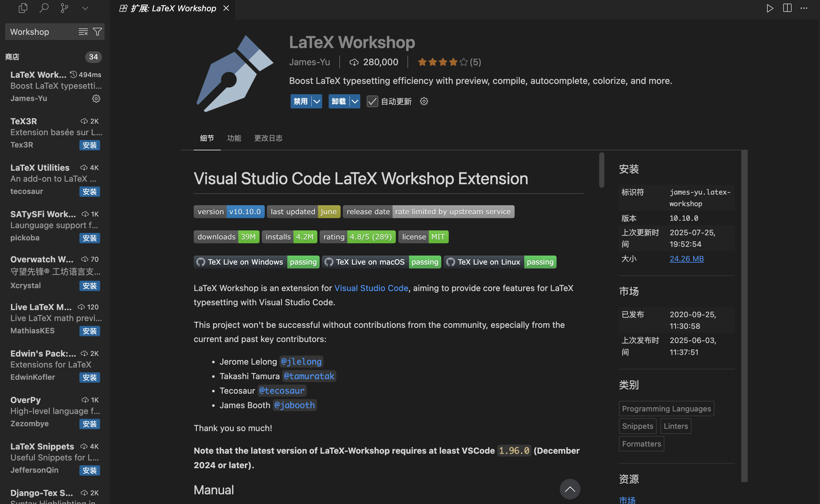Install the Live LaTeX Math extension
The height and width of the screenshot is (504, 820).
90,331
